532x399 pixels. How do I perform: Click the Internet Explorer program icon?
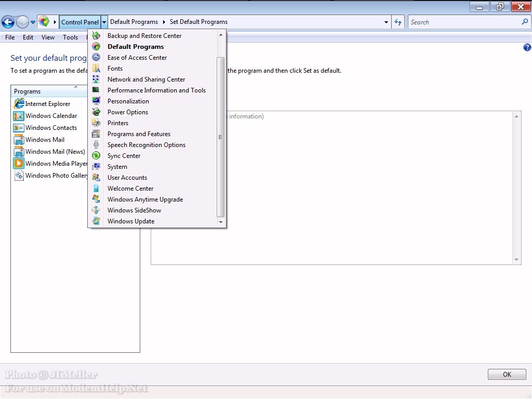tap(19, 103)
